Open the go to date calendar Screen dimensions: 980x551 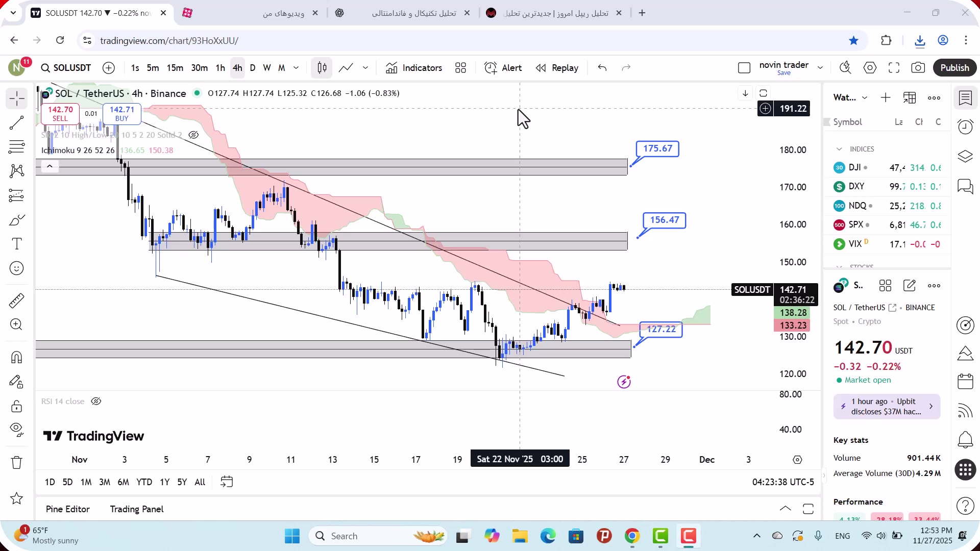pos(227,482)
